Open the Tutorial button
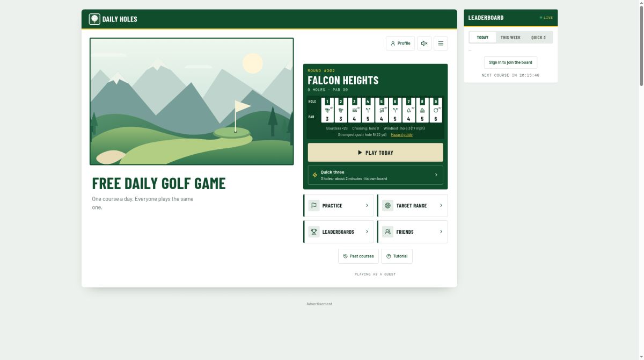This screenshot has height=360, width=644. click(x=397, y=256)
